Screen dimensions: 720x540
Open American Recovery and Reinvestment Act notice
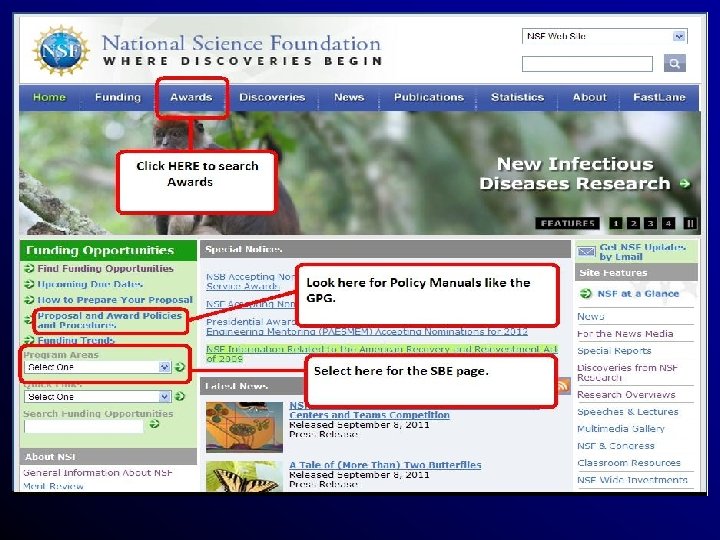click(x=381, y=354)
